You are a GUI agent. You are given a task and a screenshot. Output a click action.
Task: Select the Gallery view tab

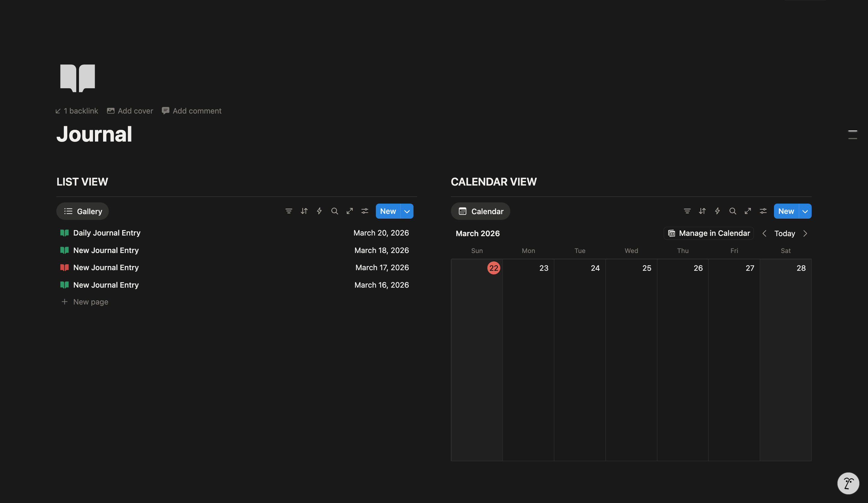[x=83, y=211]
